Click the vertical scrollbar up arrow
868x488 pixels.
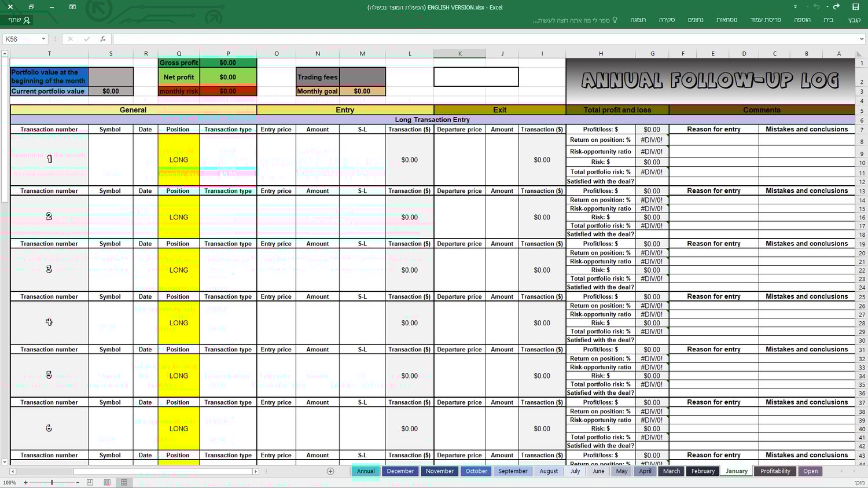[x=5, y=53]
